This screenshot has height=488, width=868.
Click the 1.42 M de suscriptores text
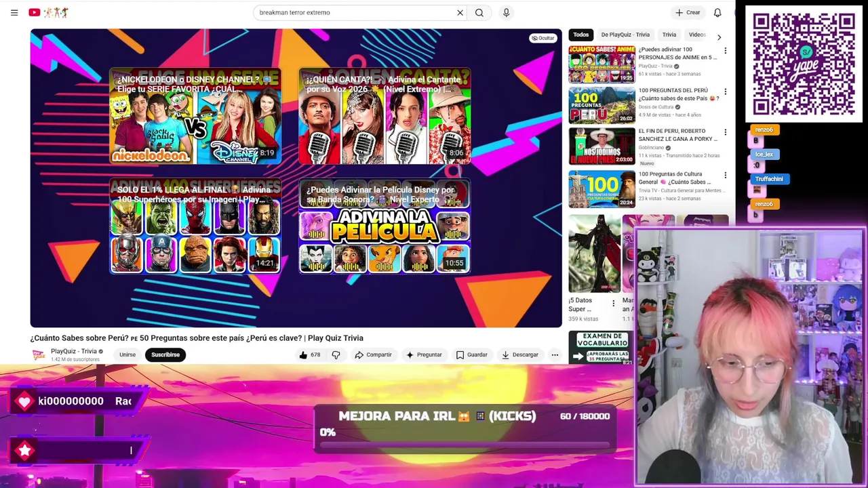(75, 359)
